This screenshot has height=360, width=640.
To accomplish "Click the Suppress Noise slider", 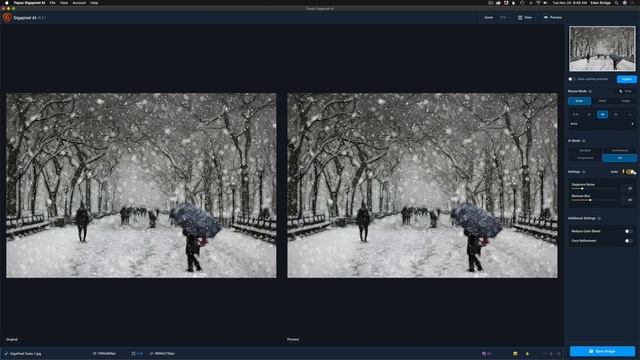I will pyautogui.click(x=594, y=189).
